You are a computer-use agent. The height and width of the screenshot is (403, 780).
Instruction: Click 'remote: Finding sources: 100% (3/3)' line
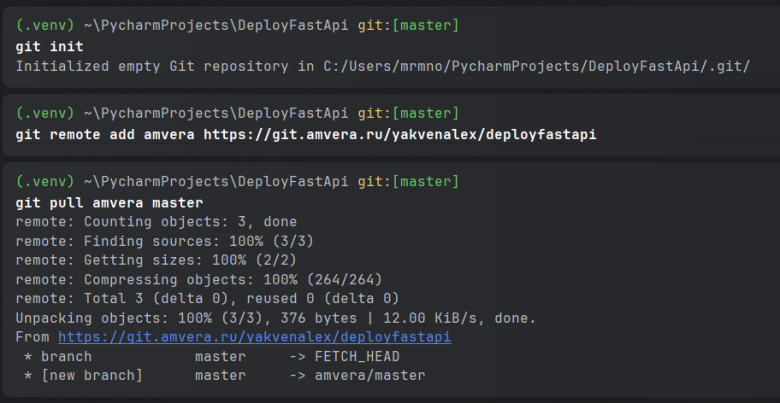click(x=165, y=241)
